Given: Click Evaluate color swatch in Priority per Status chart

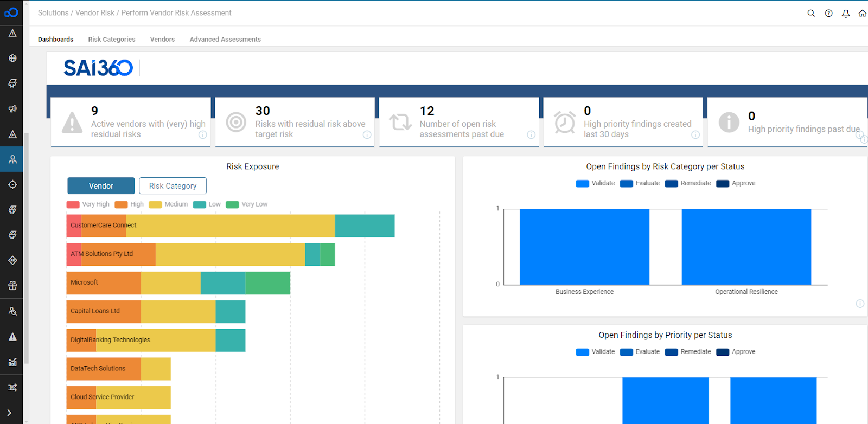Looking at the screenshot, I should pyautogui.click(x=627, y=352).
